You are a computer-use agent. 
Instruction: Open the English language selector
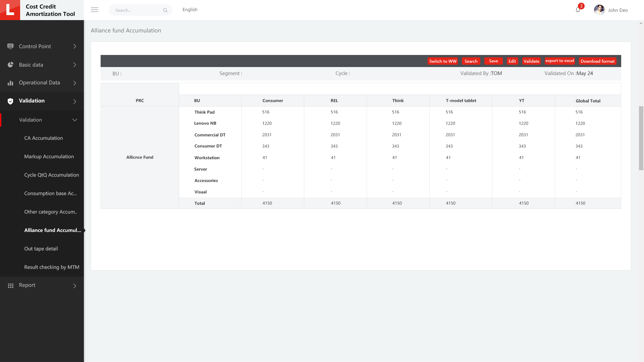pos(190,10)
